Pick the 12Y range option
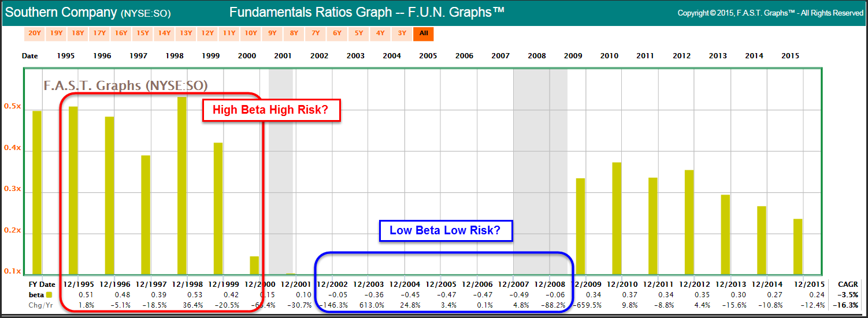The image size is (868, 318). 207,33
